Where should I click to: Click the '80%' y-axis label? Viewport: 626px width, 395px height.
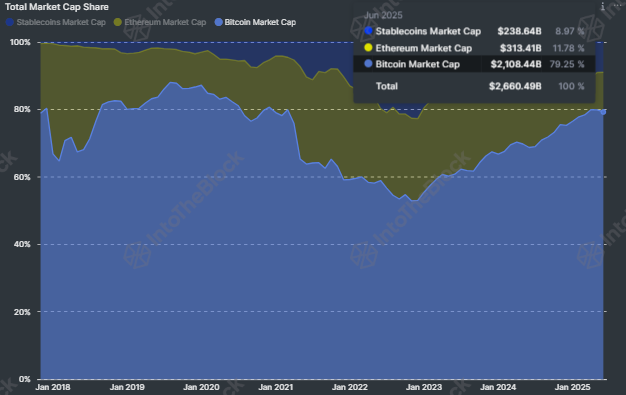pyautogui.click(x=22, y=109)
